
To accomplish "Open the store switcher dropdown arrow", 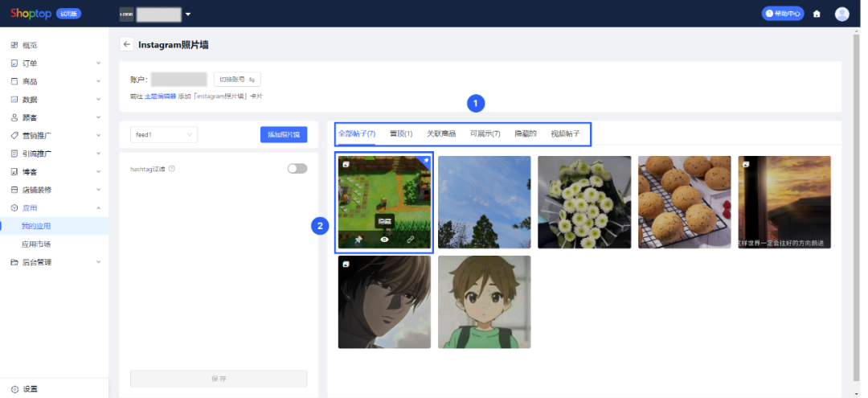I will [x=188, y=14].
